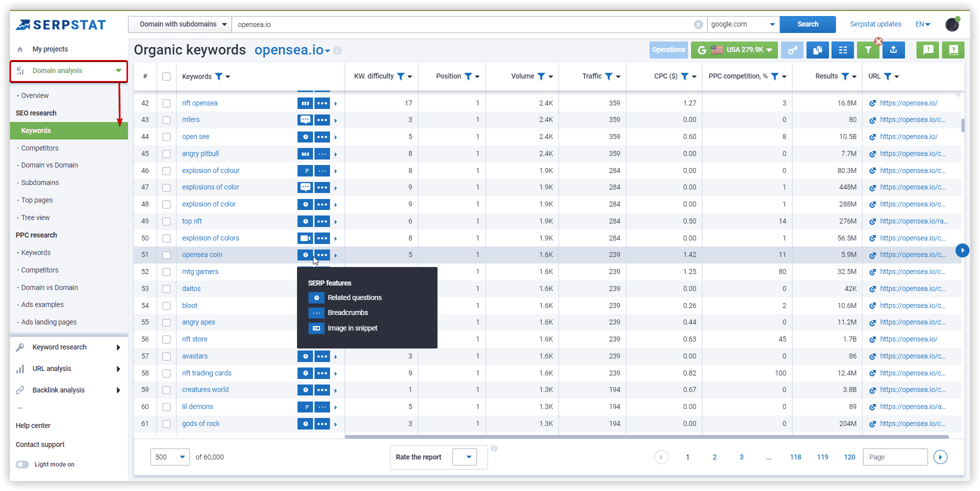The image size is (980, 491).
Task: Expand Backlink analysis sidebar menu
Action: tap(68, 390)
